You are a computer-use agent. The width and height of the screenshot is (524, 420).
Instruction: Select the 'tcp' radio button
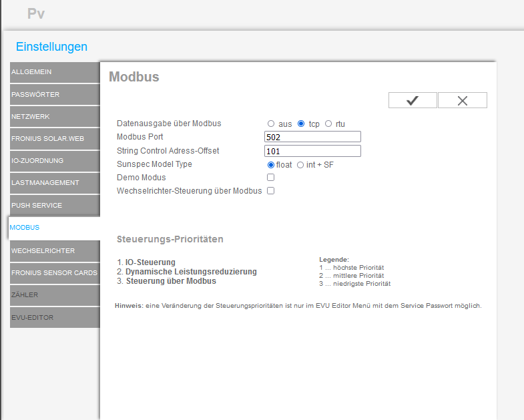pyautogui.click(x=301, y=124)
